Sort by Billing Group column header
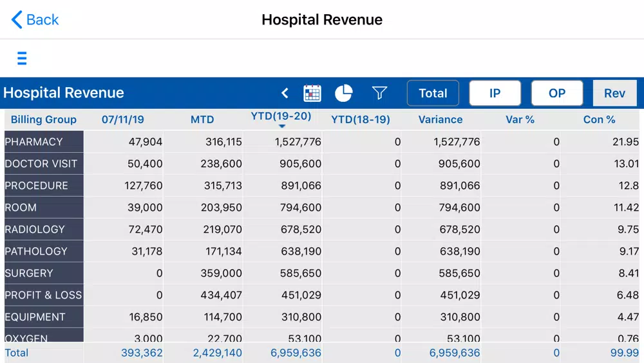The image size is (644, 363). coord(44,120)
